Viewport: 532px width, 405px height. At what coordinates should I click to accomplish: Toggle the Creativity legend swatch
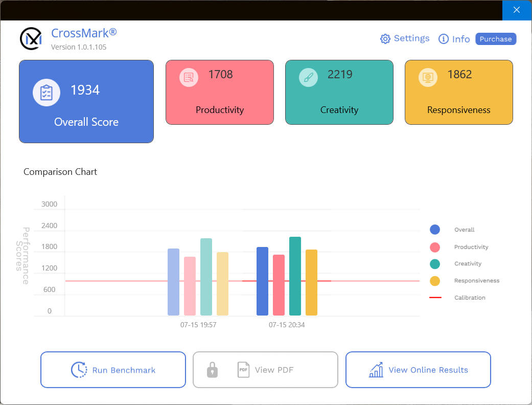point(434,264)
